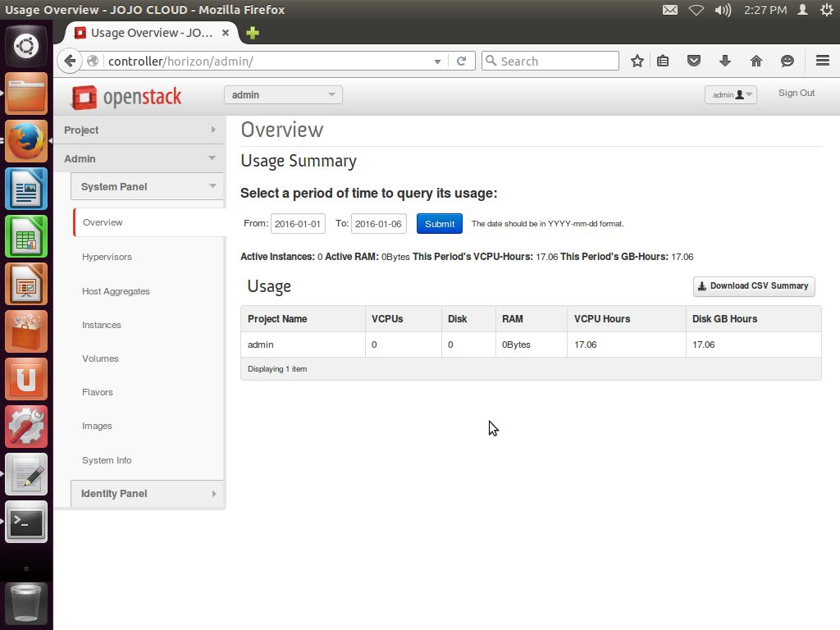Download the CSV Summary
Screen dimensions: 840x630
pyautogui.click(x=753, y=286)
